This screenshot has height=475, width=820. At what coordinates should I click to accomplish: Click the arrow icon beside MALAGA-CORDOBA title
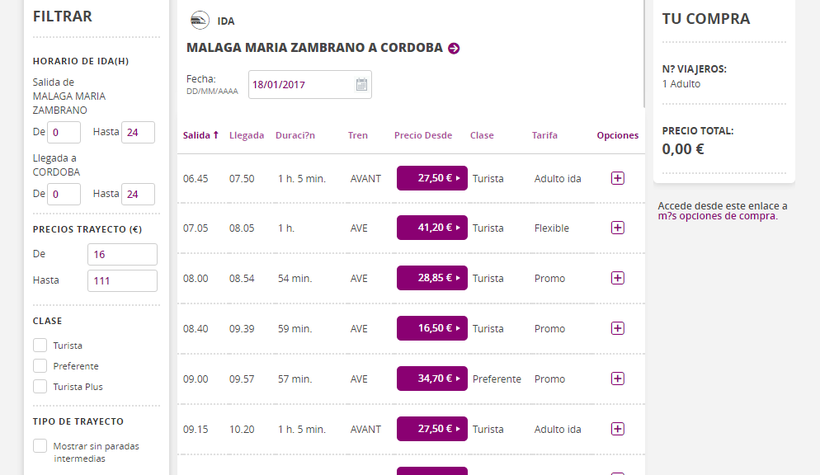tap(454, 48)
